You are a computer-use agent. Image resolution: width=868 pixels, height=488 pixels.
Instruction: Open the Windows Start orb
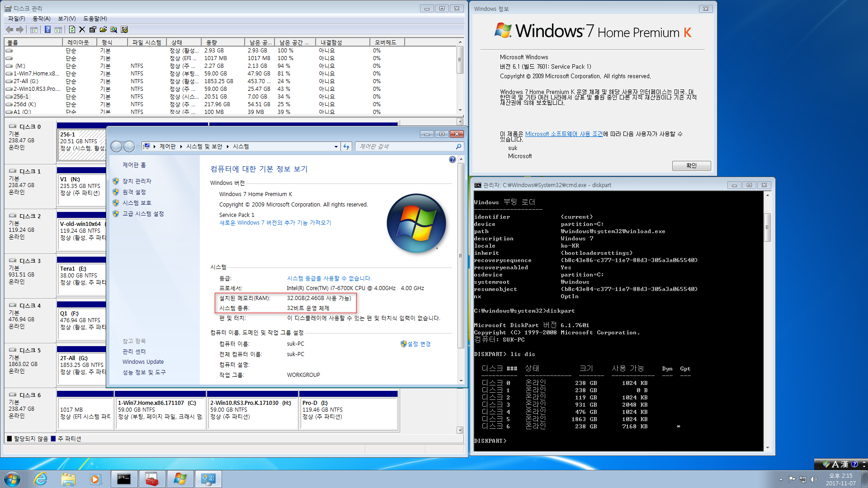[12, 479]
